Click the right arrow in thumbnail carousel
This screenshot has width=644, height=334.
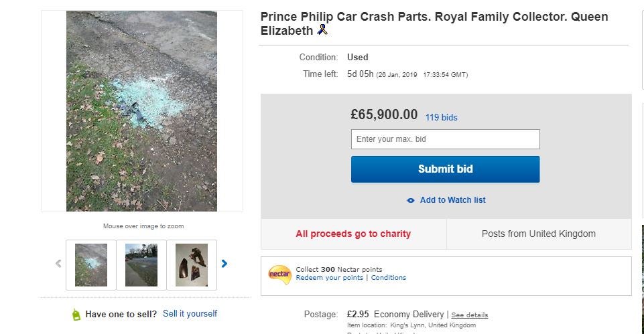click(224, 264)
